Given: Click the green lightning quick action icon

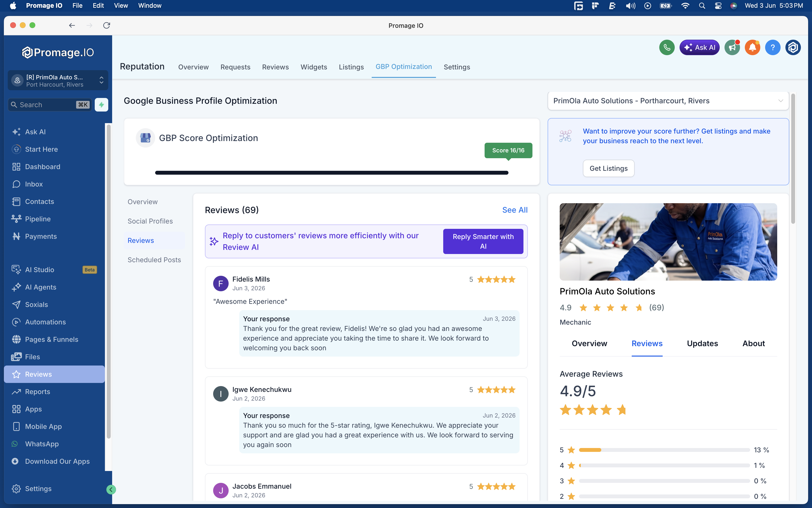Looking at the screenshot, I should (x=101, y=105).
